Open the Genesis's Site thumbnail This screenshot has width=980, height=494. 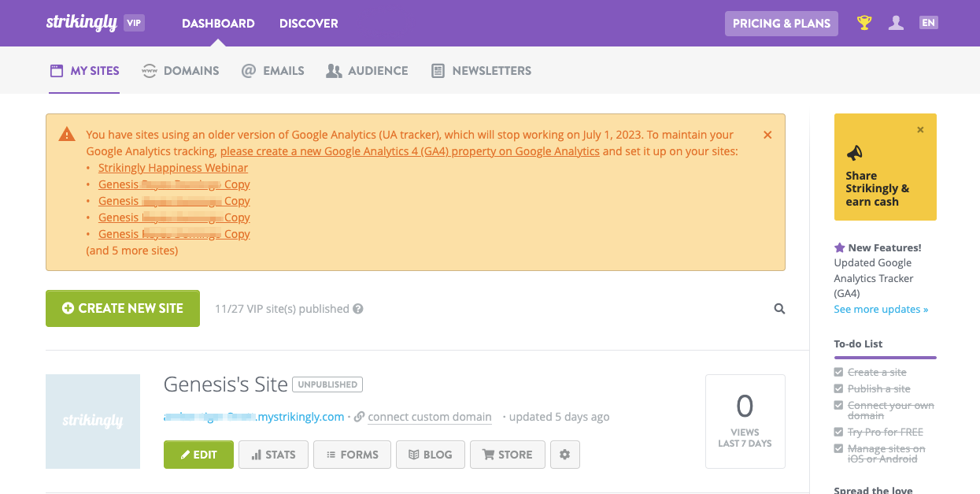coord(93,422)
